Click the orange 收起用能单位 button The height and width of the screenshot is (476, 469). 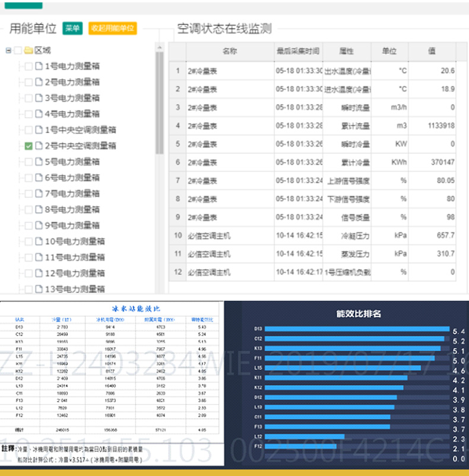tap(113, 29)
